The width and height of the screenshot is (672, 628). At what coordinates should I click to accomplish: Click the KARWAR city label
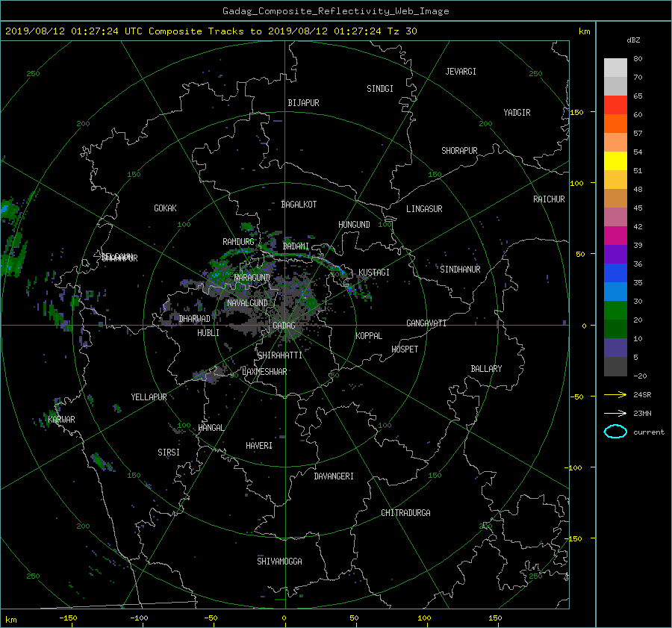61,420
